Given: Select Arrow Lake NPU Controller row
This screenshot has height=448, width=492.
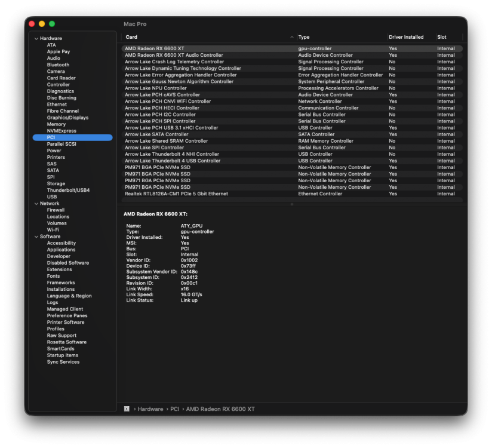Looking at the screenshot, I should tap(292, 88).
